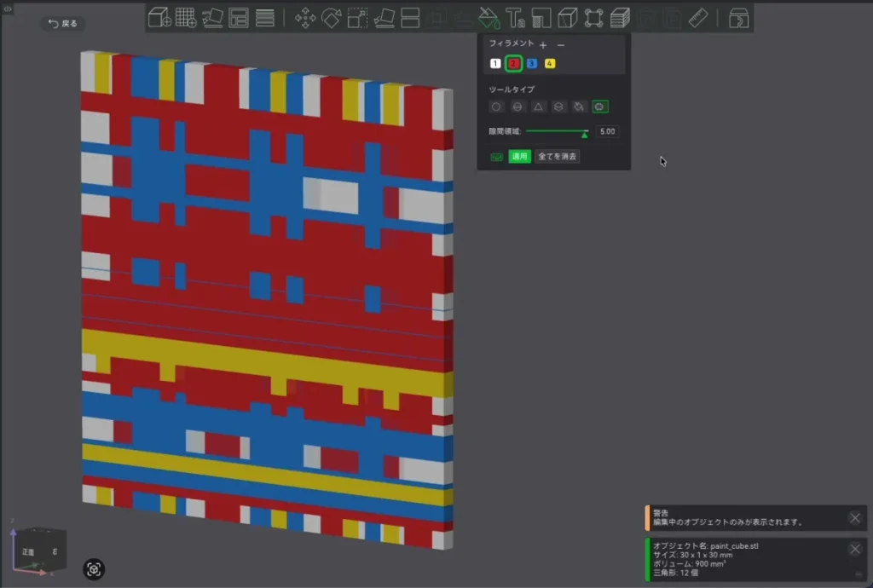Open the layer height lines icon

(x=265, y=18)
